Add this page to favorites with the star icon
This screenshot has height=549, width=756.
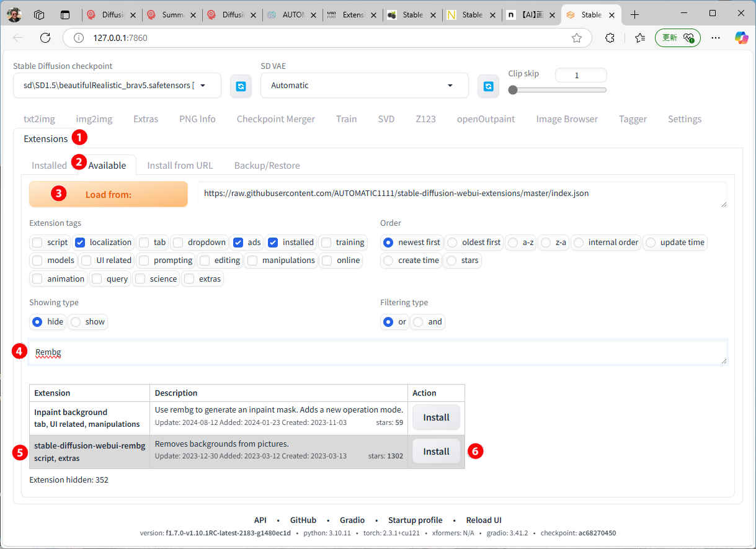click(x=577, y=38)
